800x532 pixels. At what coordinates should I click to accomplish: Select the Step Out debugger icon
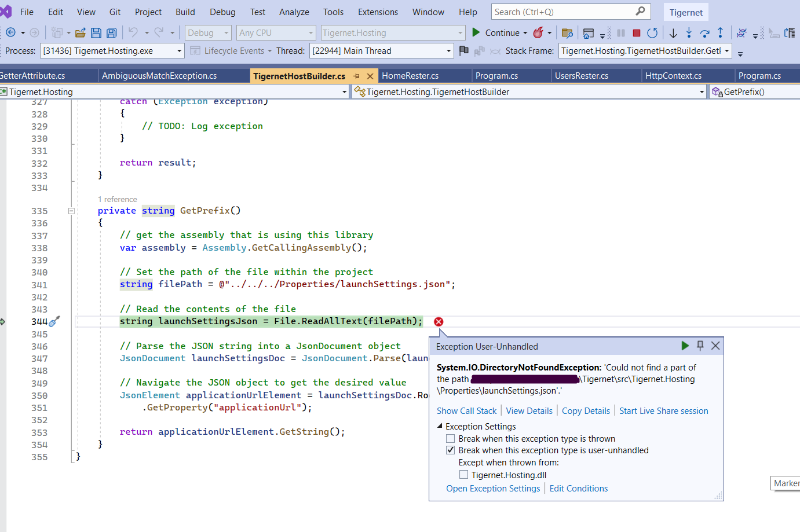tap(721, 33)
